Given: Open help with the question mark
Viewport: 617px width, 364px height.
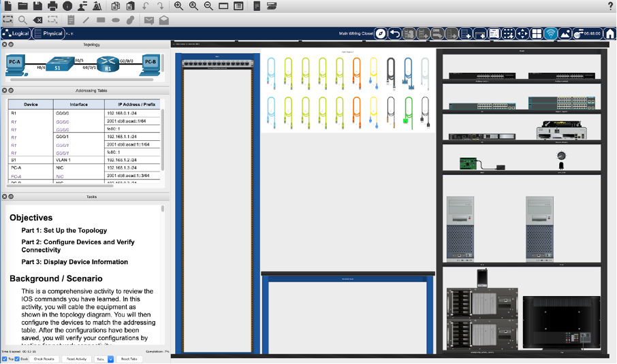Looking at the screenshot, I should tap(610, 6).
